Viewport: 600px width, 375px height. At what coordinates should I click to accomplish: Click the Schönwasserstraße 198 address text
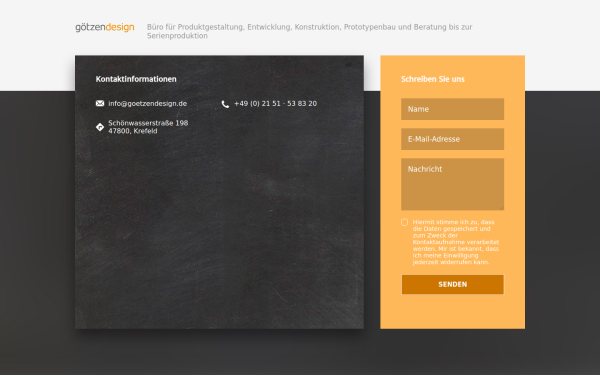coord(148,127)
